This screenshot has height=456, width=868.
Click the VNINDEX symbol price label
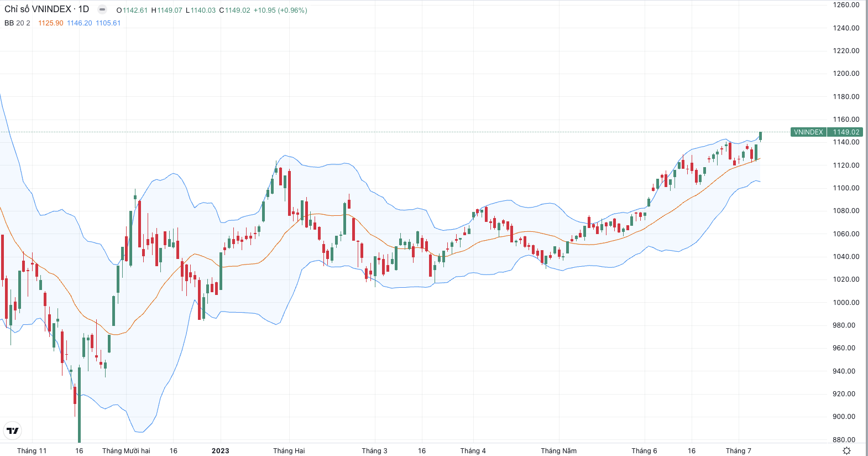click(x=808, y=132)
